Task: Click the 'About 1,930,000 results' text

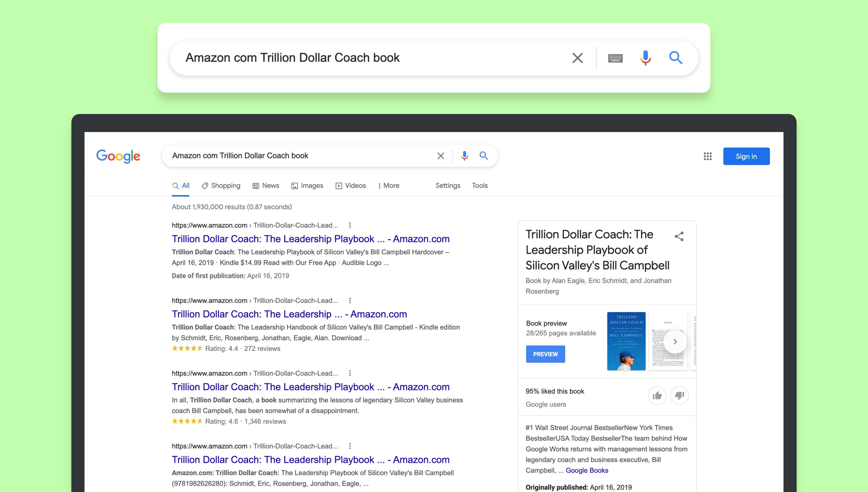Action: tap(232, 207)
